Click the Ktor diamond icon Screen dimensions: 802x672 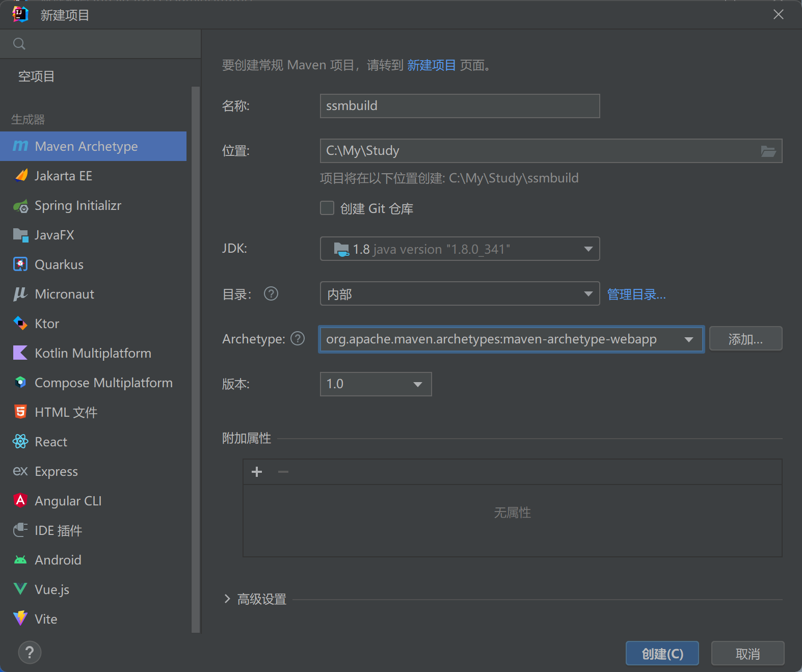(x=20, y=324)
